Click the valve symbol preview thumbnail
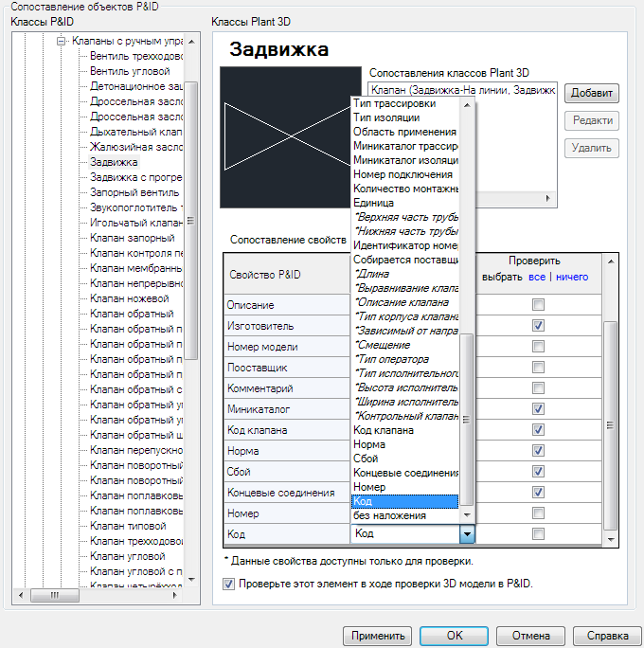This screenshot has height=648, width=644. tap(286, 137)
